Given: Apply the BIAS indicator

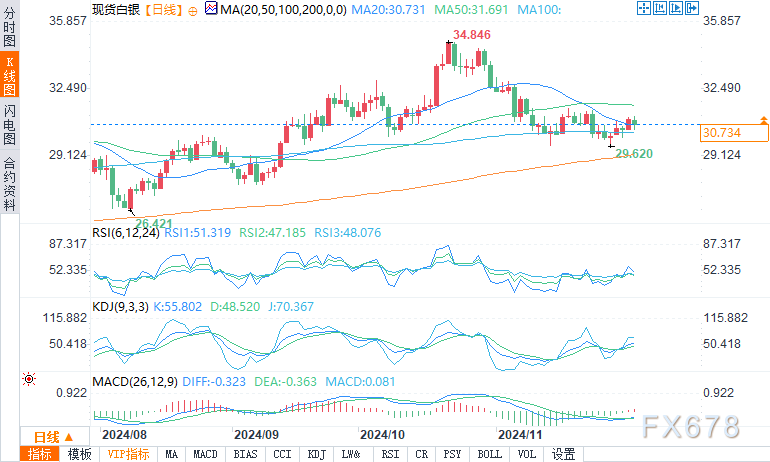Looking at the screenshot, I should tap(243, 454).
